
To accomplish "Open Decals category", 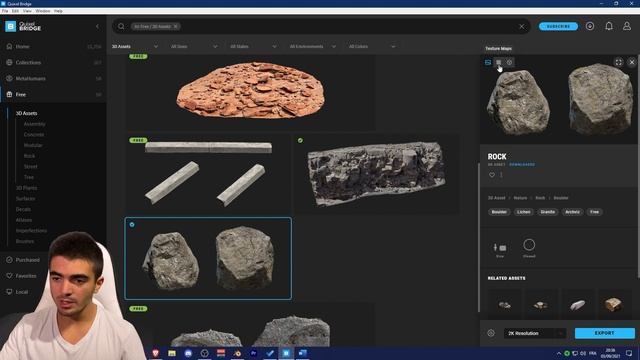I will [x=23, y=209].
